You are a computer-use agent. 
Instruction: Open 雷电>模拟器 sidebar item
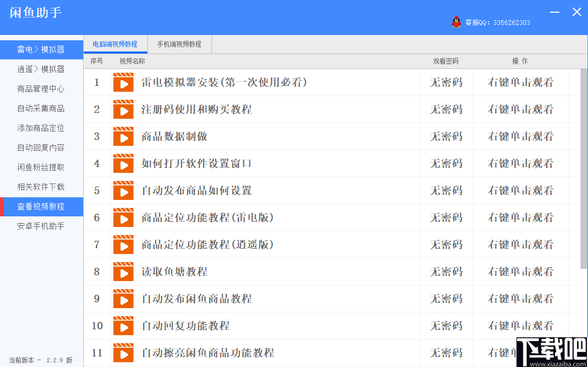tap(41, 49)
